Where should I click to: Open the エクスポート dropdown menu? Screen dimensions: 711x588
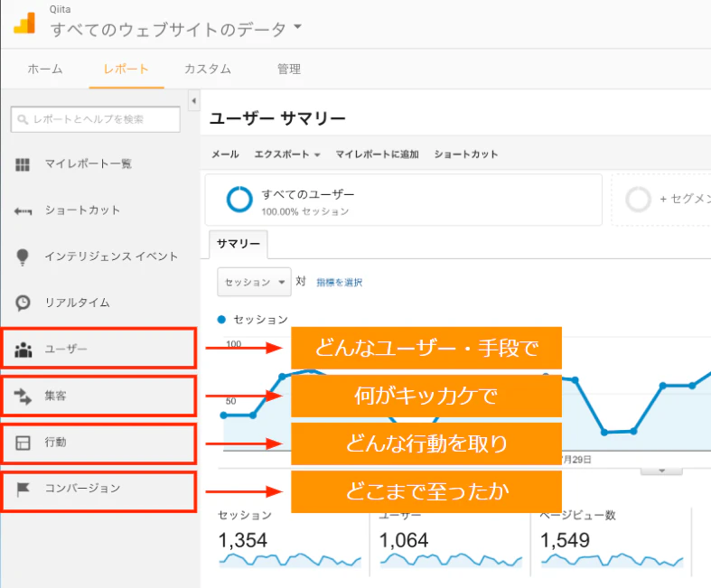(287, 154)
